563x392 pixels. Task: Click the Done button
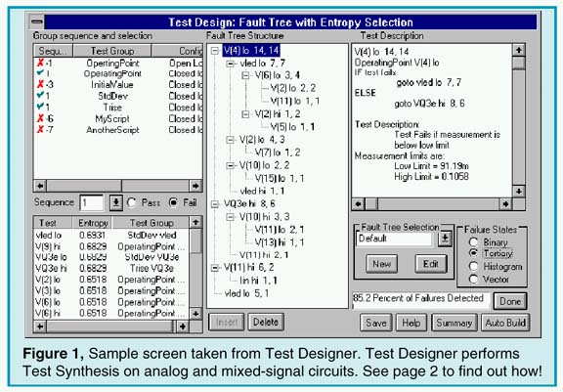tap(510, 301)
